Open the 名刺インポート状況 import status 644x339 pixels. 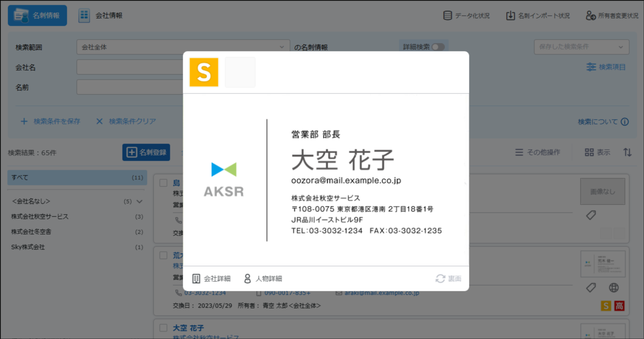(510, 16)
